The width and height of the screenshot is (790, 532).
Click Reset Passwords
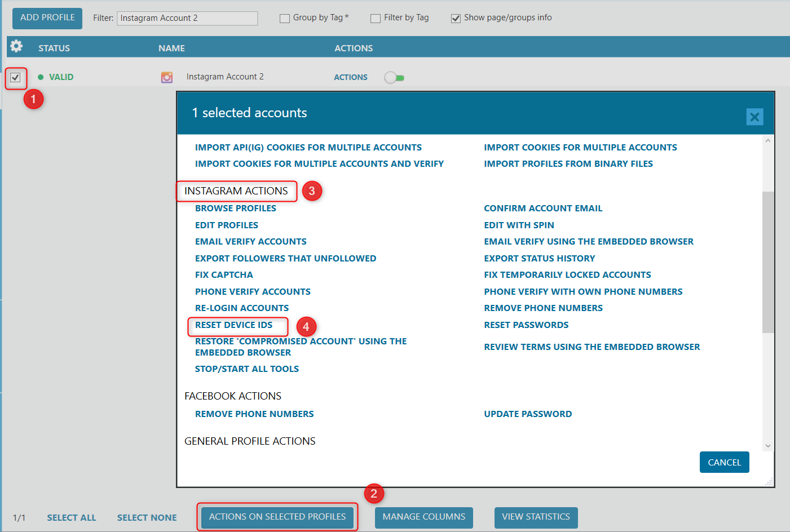point(526,325)
